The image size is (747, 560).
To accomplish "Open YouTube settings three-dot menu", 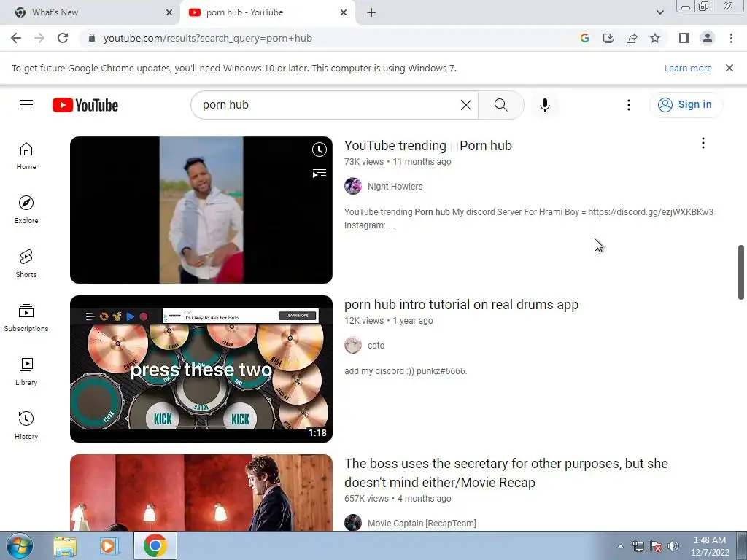I will click(x=629, y=105).
